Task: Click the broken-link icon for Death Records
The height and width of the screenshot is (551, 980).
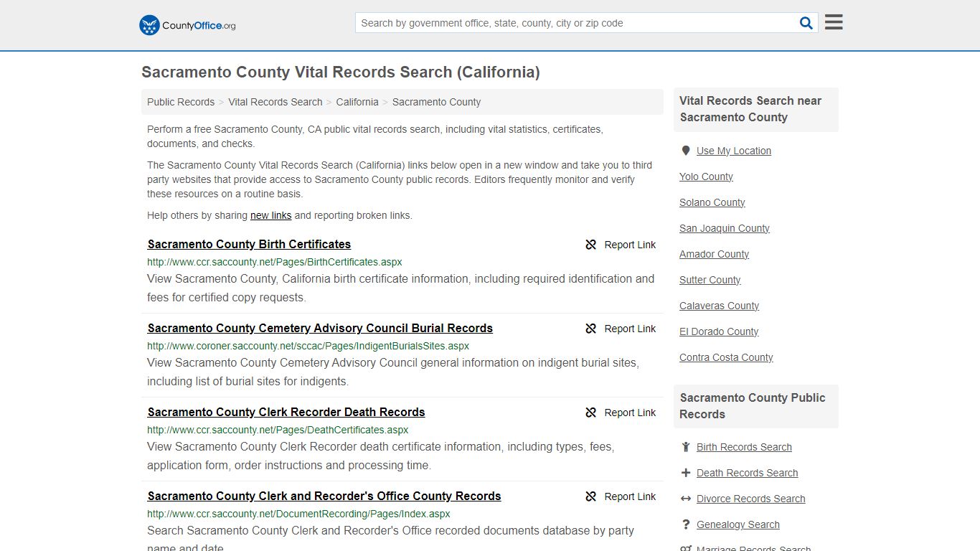Action: pyautogui.click(x=591, y=413)
